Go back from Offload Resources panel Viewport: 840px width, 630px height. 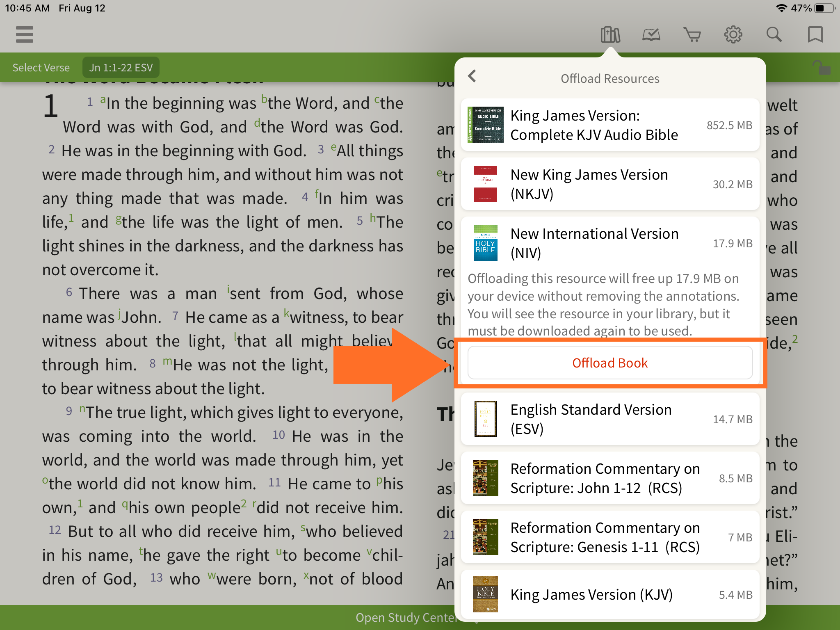472,76
